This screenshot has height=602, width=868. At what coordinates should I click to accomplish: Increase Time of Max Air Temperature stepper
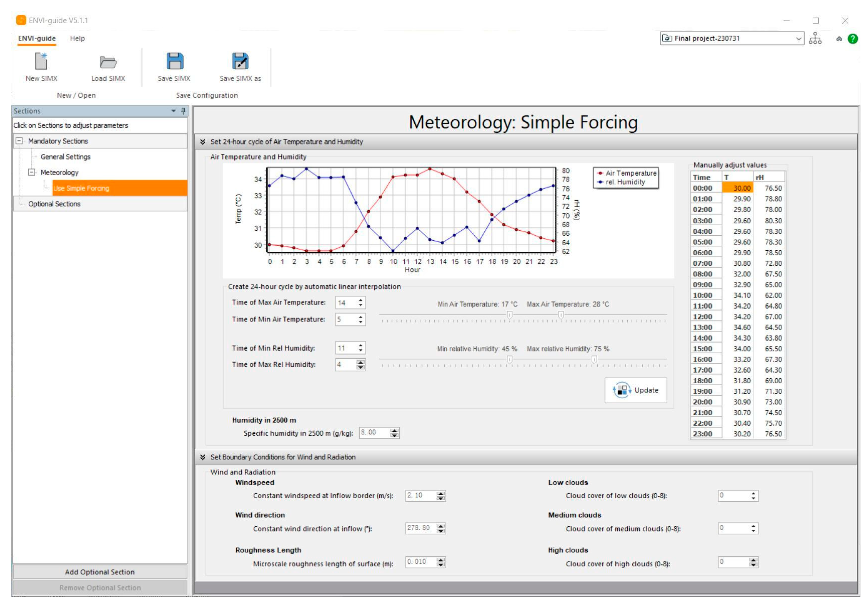[x=360, y=300]
